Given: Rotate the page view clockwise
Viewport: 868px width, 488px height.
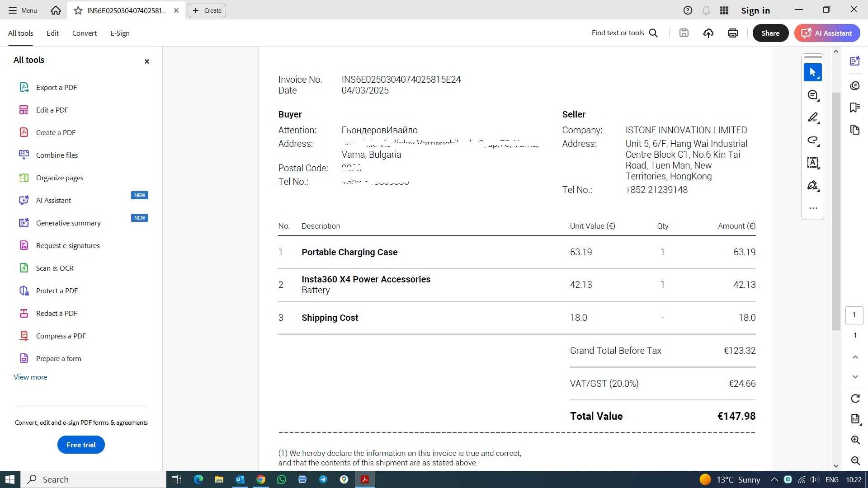Looking at the screenshot, I should 855,399.
